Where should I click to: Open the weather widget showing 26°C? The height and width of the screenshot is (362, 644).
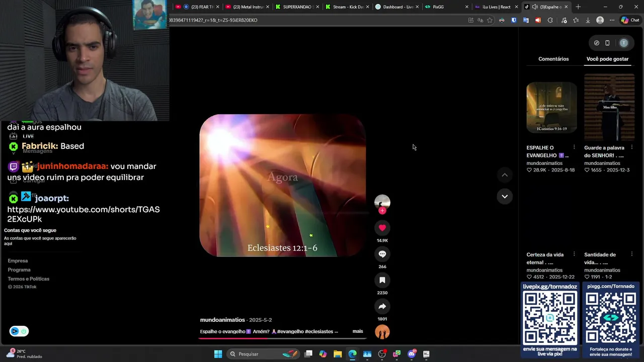point(24,354)
